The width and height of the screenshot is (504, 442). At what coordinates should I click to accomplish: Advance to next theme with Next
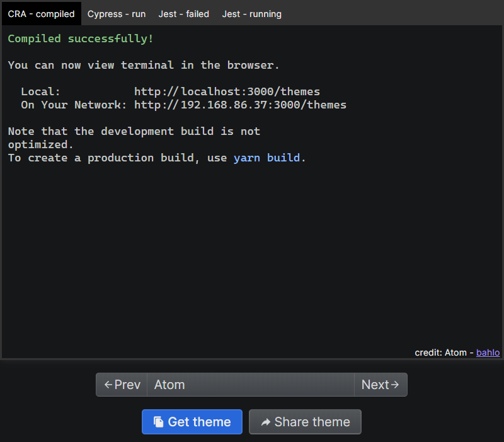tap(381, 385)
